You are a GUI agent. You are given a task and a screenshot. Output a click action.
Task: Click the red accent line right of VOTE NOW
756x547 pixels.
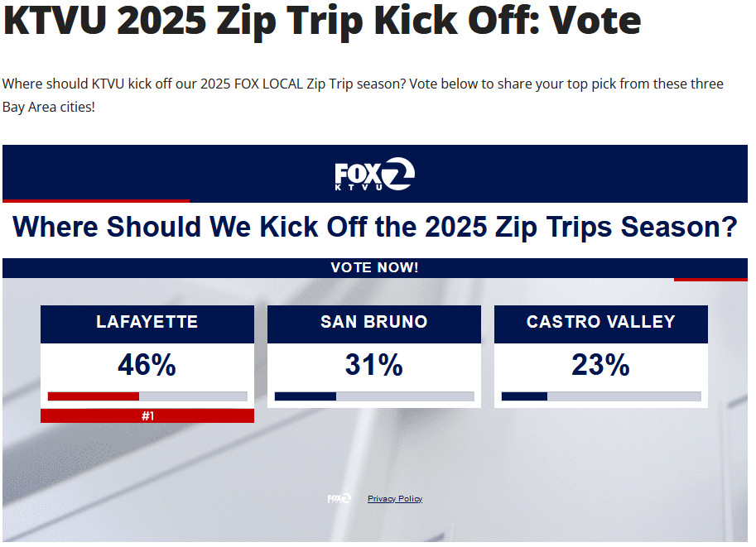tap(710, 279)
